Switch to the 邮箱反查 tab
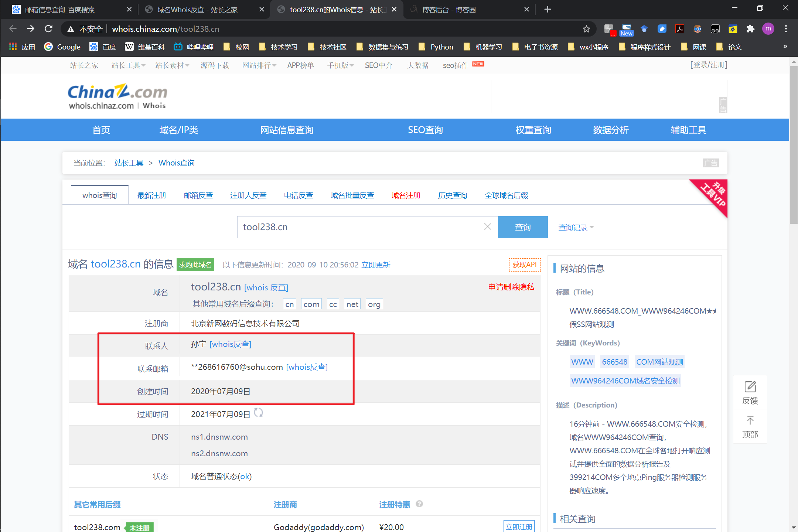 (x=198, y=195)
